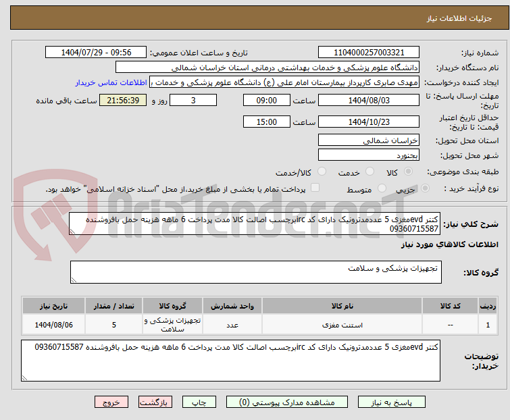Open اطلاعات تماس خریدار link
Image resolution: width=510 pixels, height=420 pixels.
click(x=111, y=82)
